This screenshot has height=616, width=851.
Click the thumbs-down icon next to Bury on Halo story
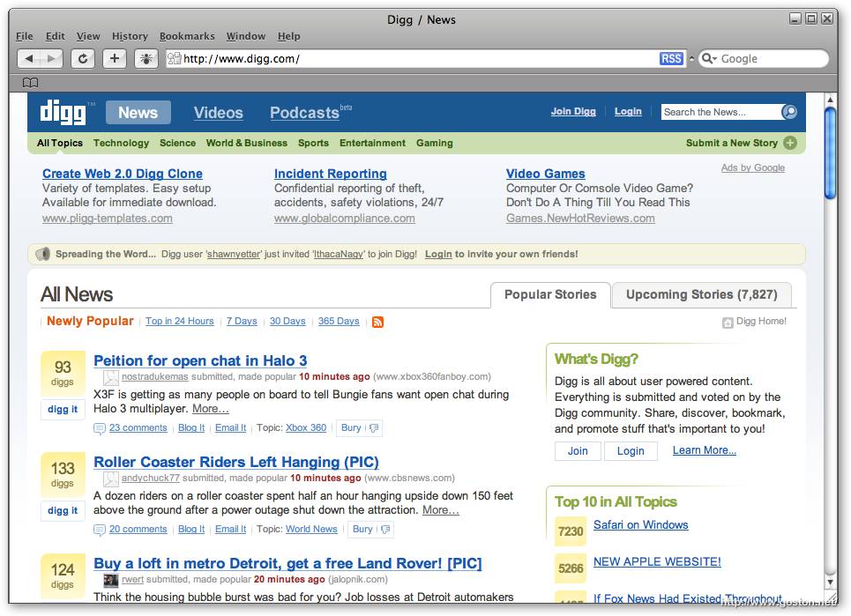click(x=374, y=427)
